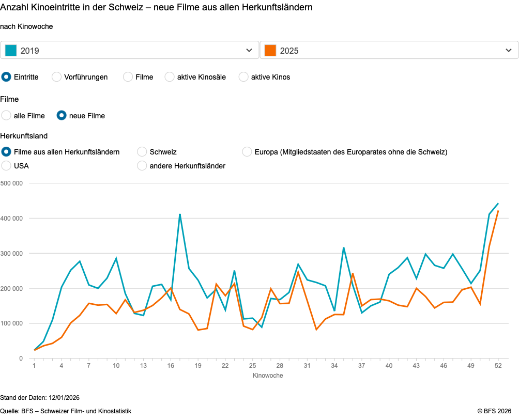Open the 2019 year dropdown
The image size is (519, 420).
point(129,50)
